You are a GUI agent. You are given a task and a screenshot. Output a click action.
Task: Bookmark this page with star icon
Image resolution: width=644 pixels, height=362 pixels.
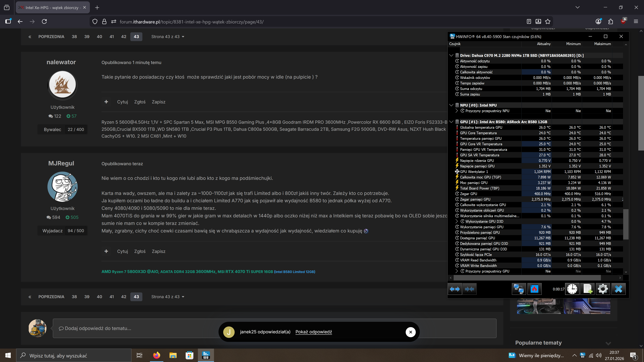pyautogui.click(x=548, y=21)
